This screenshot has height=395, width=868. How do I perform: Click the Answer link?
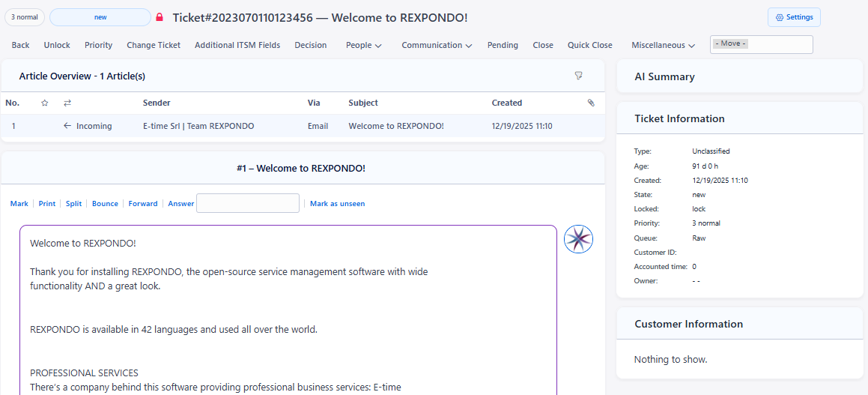pos(181,203)
